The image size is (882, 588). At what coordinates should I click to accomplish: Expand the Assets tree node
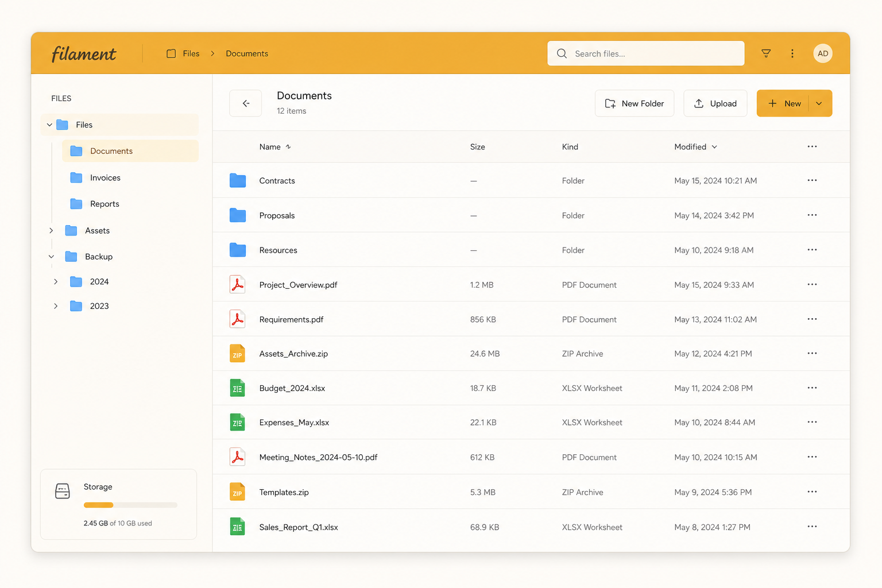(x=51, y=230)
